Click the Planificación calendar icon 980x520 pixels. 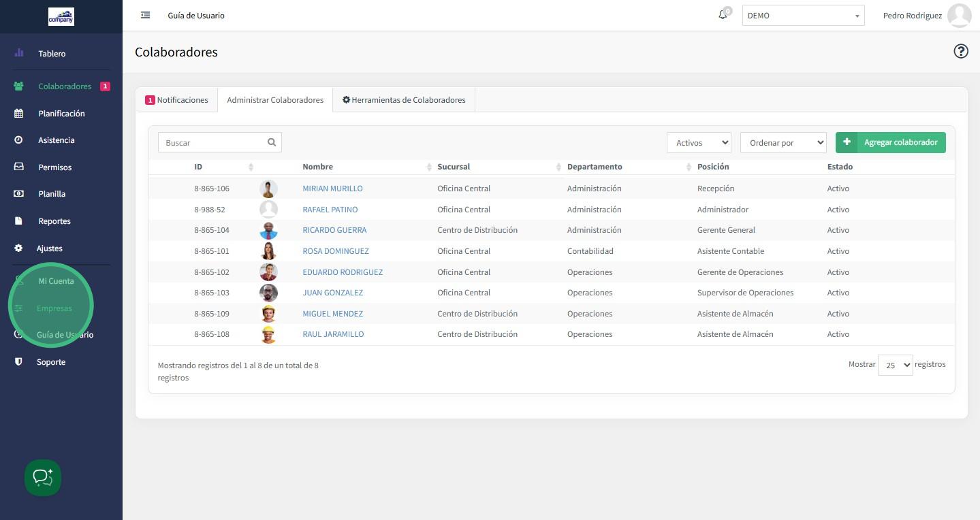(19, 114)
